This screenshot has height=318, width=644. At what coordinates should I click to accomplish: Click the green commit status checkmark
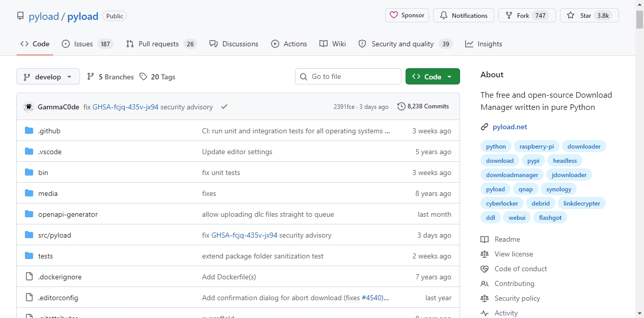tap(224, 107)
